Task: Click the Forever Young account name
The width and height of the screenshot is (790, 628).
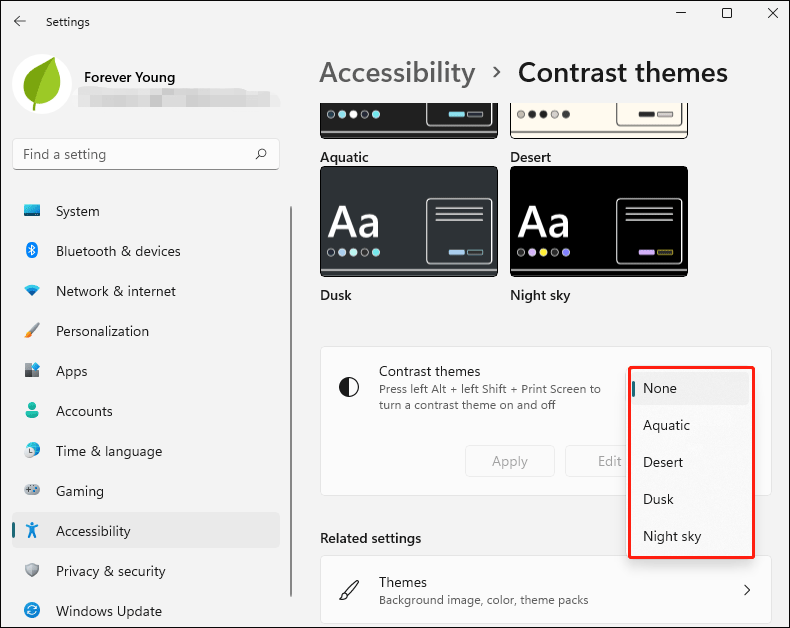Action: tap(129, 77)
